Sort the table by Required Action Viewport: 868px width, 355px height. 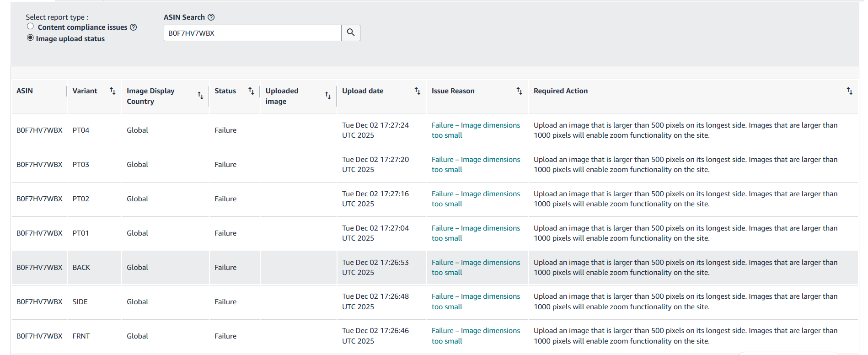click(x=849, y=91)
